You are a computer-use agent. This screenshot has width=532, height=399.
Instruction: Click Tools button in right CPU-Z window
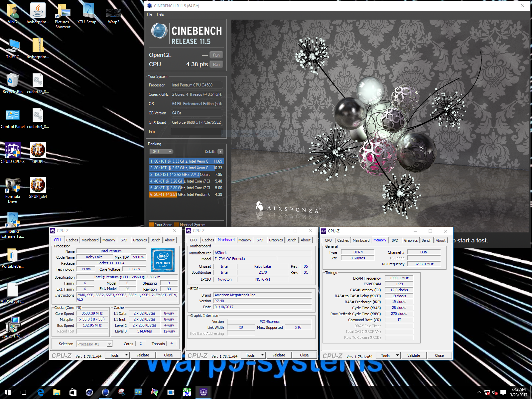click(x=385, y=355)
